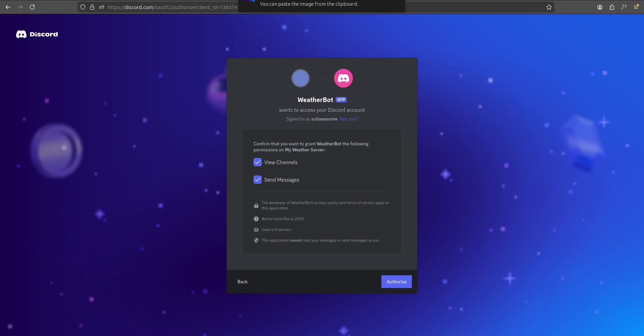644x336 pixels.
Task: Uncheck the View Channels permission
Action: 258,162
